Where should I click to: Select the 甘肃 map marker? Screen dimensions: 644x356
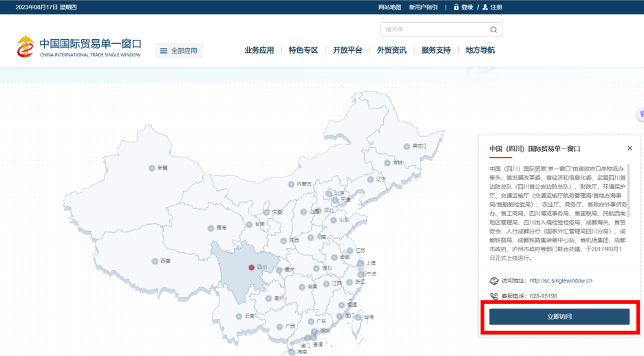(x=249, y=224)
